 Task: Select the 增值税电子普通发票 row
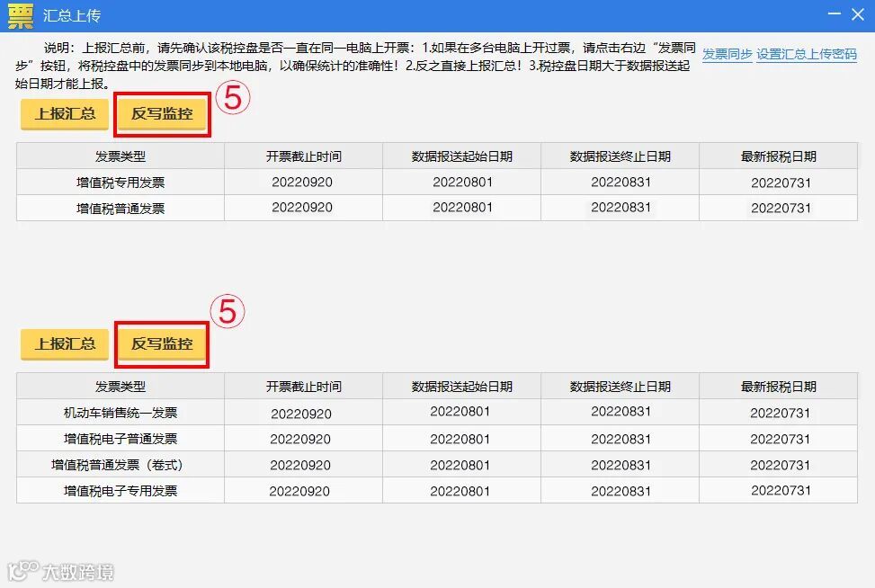tap(120, 439)
